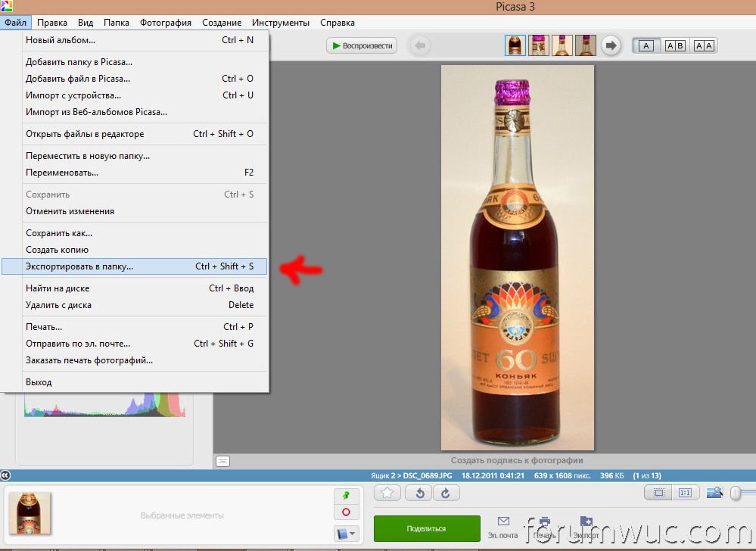This screenshot has height=551, width=756.
Task: Send photo via Эл. почта icon
Action: (x=503, y=527)
